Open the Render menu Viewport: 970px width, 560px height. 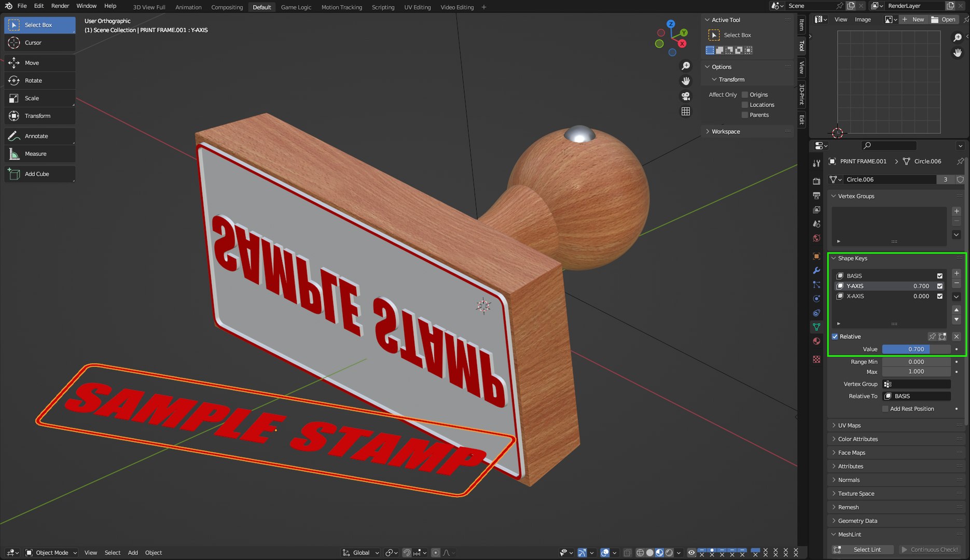60,6
